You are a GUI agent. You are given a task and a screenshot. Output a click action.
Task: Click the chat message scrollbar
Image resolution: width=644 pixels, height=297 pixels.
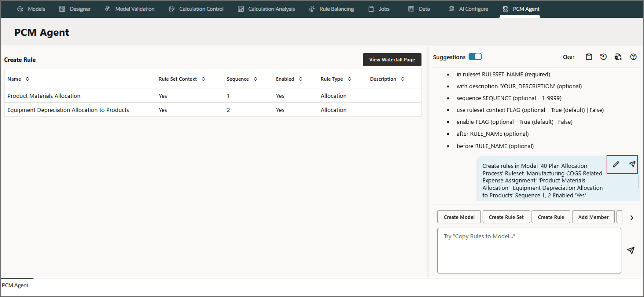click(638, 181)
